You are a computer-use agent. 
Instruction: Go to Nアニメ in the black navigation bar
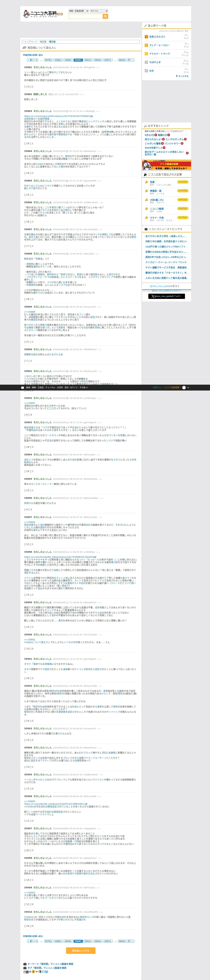point(74,387)
